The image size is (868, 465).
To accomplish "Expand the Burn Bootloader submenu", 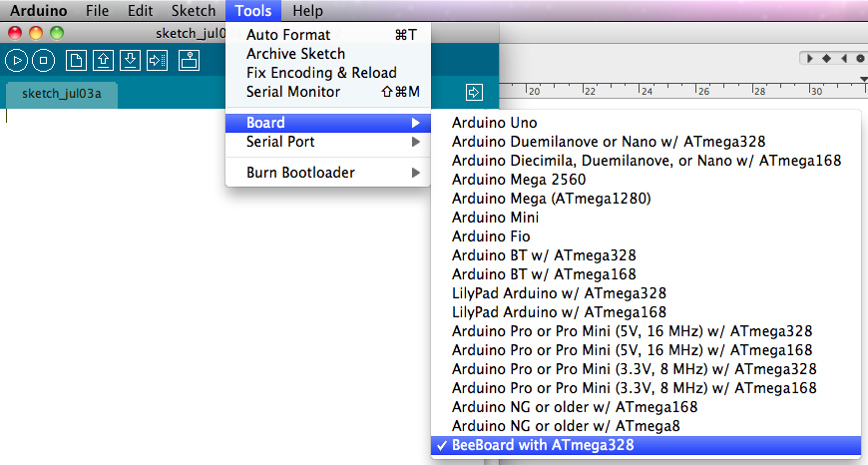I will 327,173.
